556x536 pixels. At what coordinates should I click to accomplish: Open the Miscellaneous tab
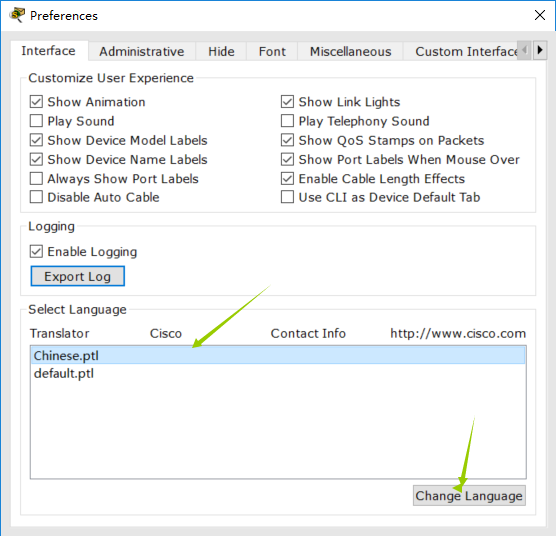pos(350,51)
